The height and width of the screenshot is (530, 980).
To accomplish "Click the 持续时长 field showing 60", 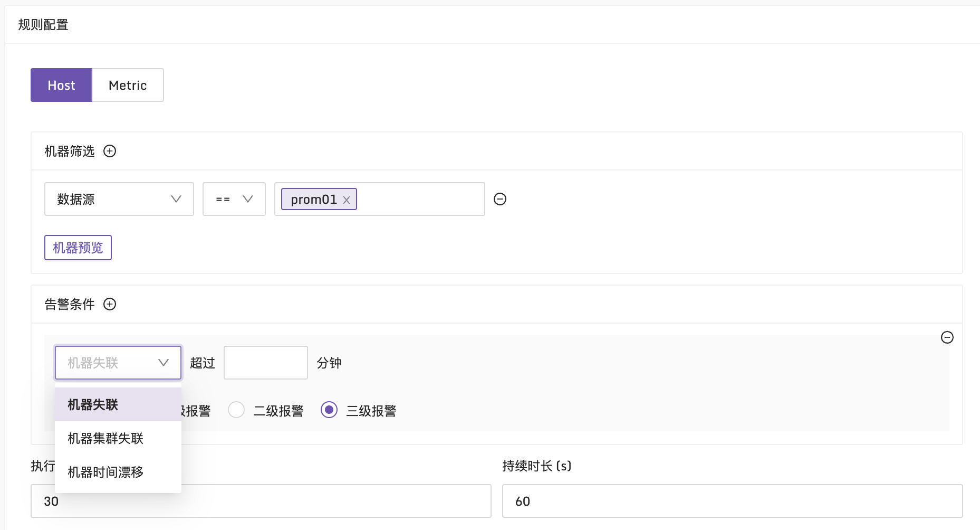I will (x=733, y=501).
